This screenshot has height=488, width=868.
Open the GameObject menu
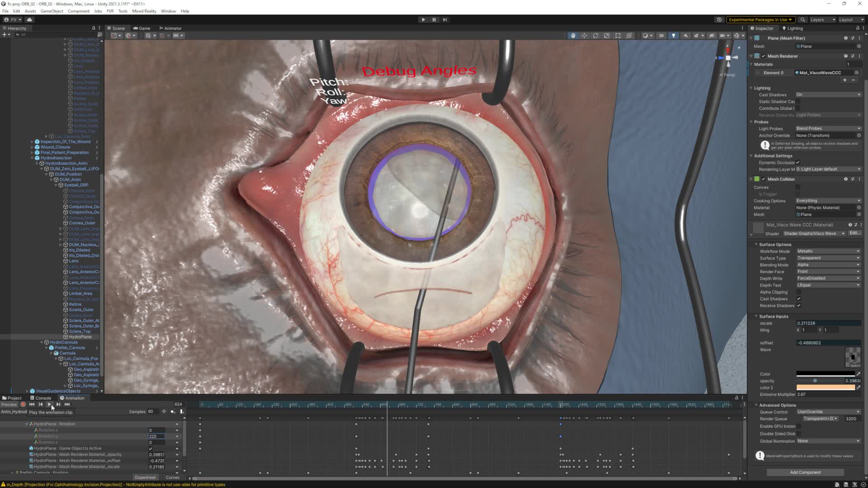[52, 11]
